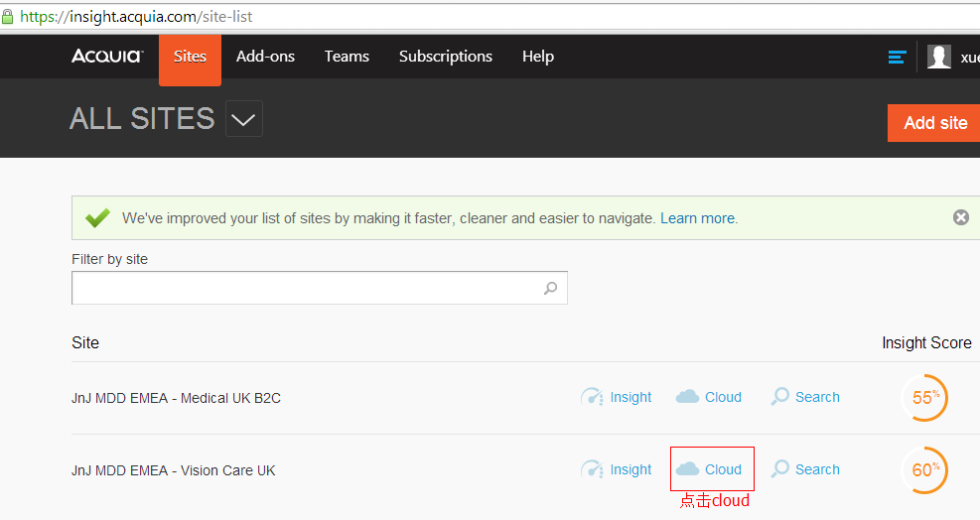This screenshot has height=520, width=980.
Task: Click the browser URL address bar
Action: (490, 17)
